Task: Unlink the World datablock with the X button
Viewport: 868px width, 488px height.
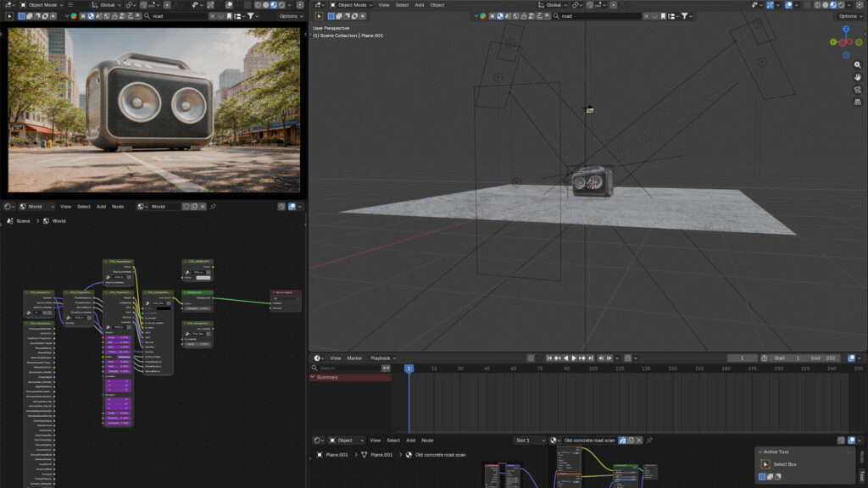Action: tap(202, 206)
